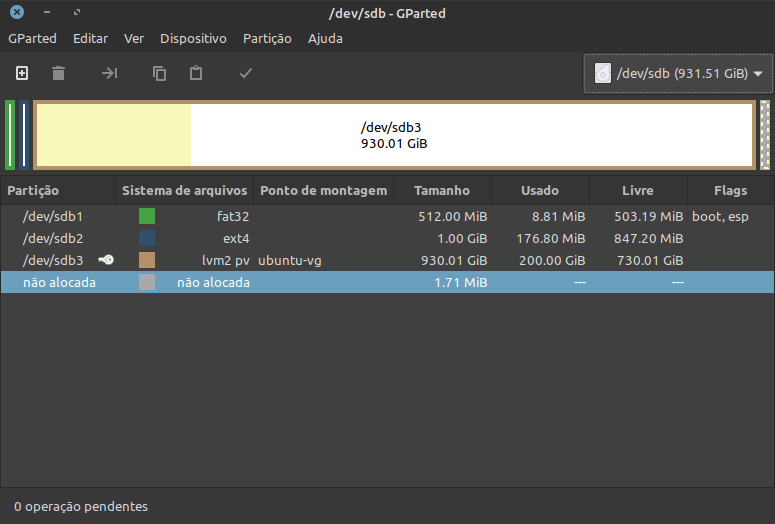Screen dimensions: 775x524
Task: Select the /dev/sdb3 block in disk map
Action: (394, 135)
